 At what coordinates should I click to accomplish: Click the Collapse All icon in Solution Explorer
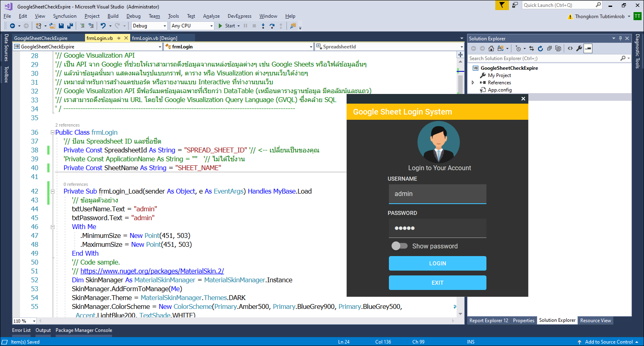pos(549,48)
